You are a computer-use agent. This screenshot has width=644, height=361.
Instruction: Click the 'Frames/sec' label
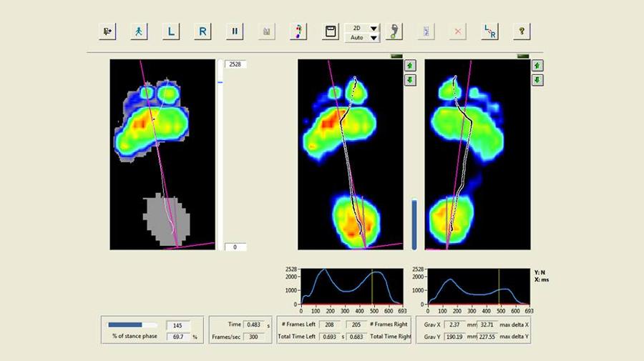pyautogui.click(x=226, y=337)
